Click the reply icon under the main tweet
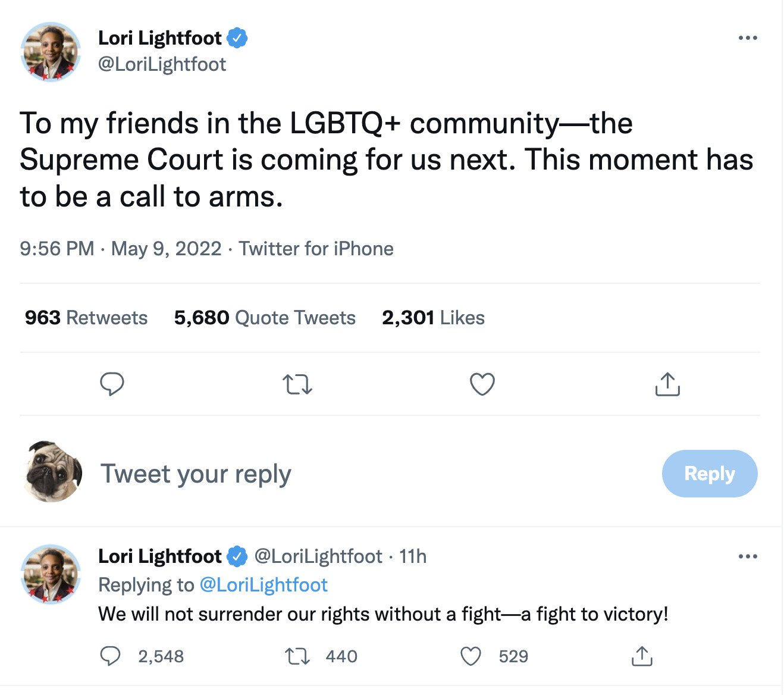 pyautogui.click(x=112, y=384)
